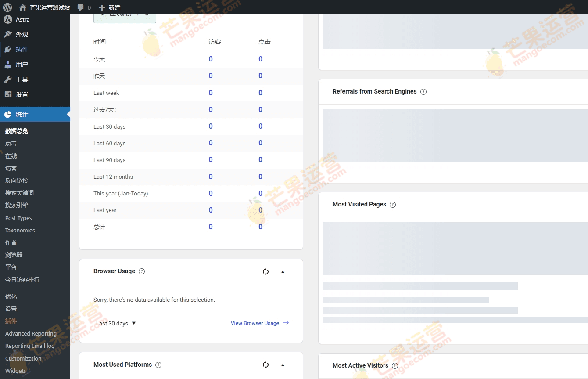Image resolution: width=588 pixels, height=379 pixels.
Task: Open Customization submenu item
Action: (23, 358)
